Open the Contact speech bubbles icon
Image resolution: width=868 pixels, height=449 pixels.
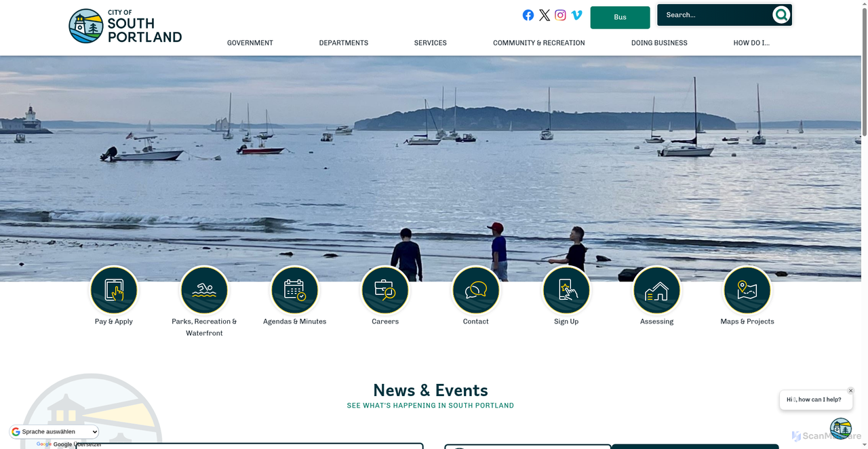click(476, 290)
